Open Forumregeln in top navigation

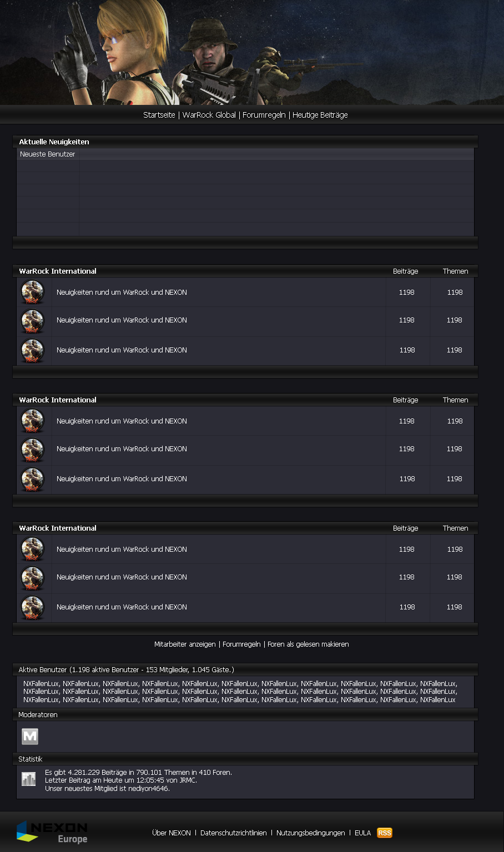pyautogui.click(x=264, y=115)
